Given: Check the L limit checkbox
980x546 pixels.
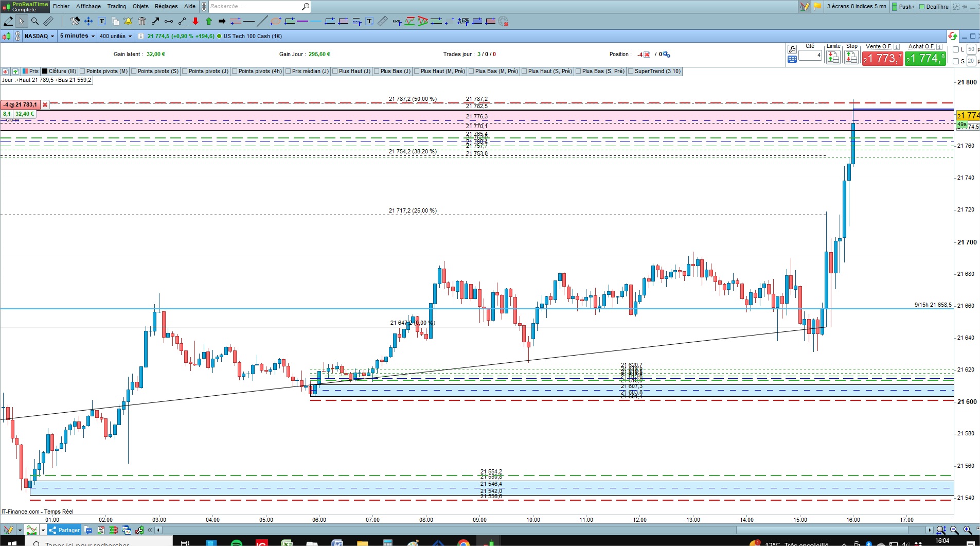Looking at the screenshot, I should click(956, 49).
